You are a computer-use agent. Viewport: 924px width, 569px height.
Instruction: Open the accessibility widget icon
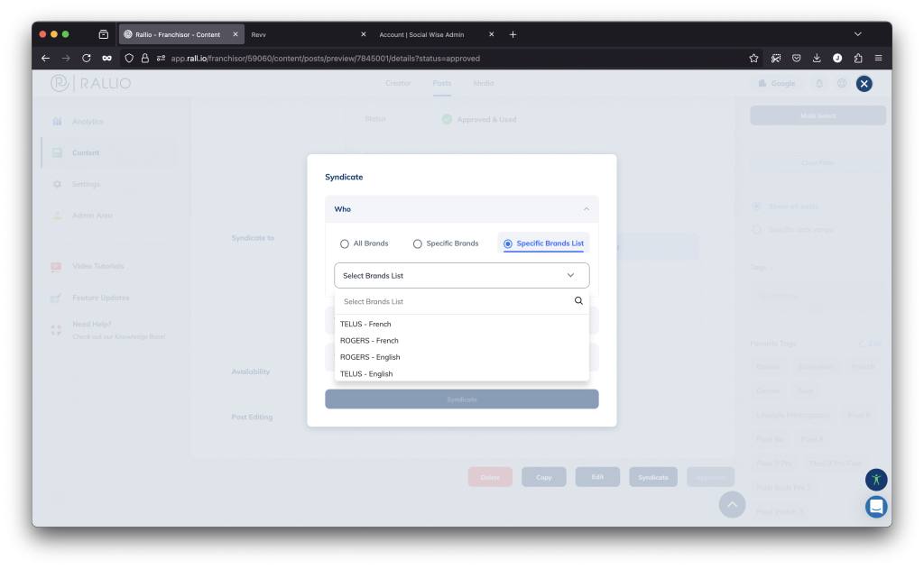pyautogui.click(x=876, y=480)
